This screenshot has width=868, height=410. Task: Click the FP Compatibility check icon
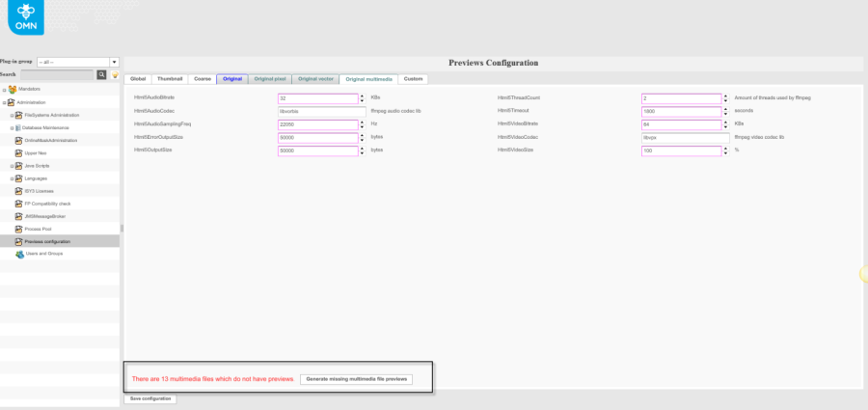coord(19,204)
